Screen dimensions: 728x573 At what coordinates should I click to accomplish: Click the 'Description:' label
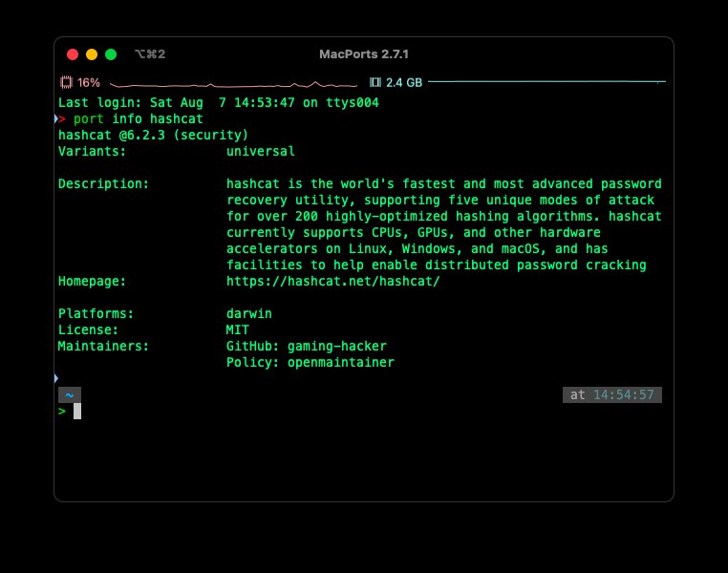tap(103, 184)
